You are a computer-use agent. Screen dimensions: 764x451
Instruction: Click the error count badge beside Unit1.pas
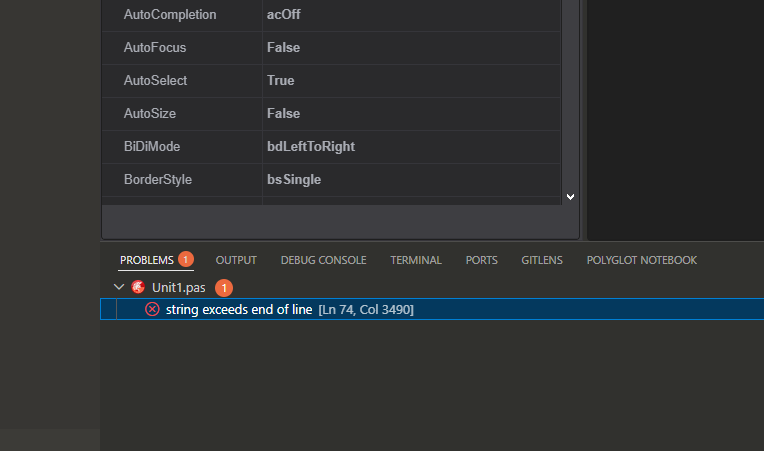click(x=224, y=287)
